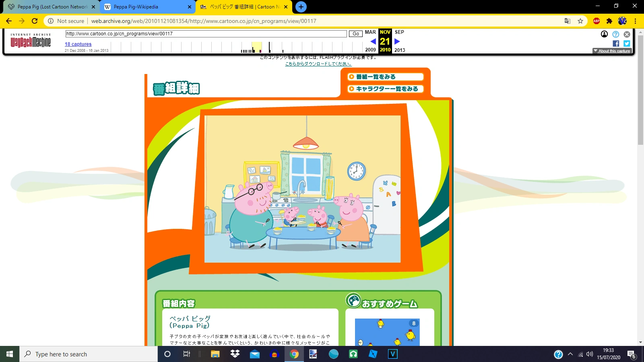
Task: Follow the Flash plugin download link
Action: coord(318,64)
